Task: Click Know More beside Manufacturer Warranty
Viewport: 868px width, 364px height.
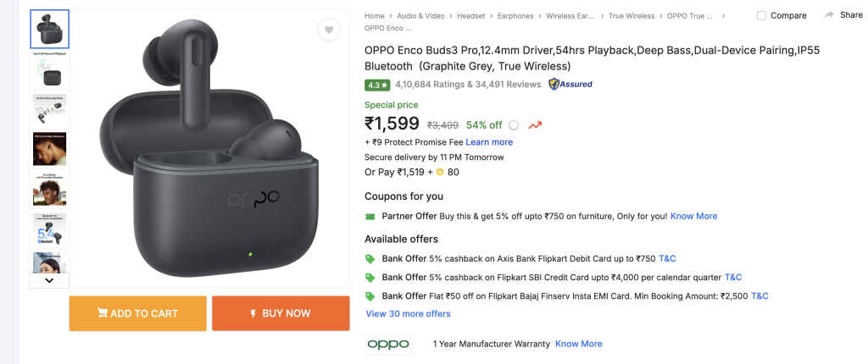Action: (x=579, y=344)
